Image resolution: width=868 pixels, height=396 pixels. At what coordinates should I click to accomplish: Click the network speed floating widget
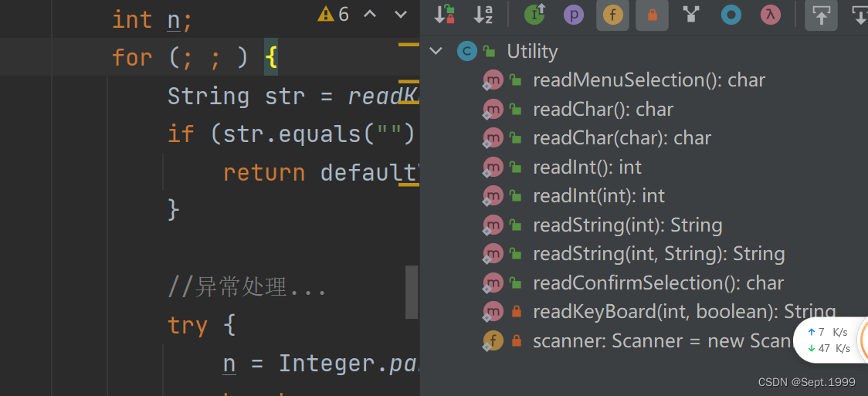[x=830, y=340]
